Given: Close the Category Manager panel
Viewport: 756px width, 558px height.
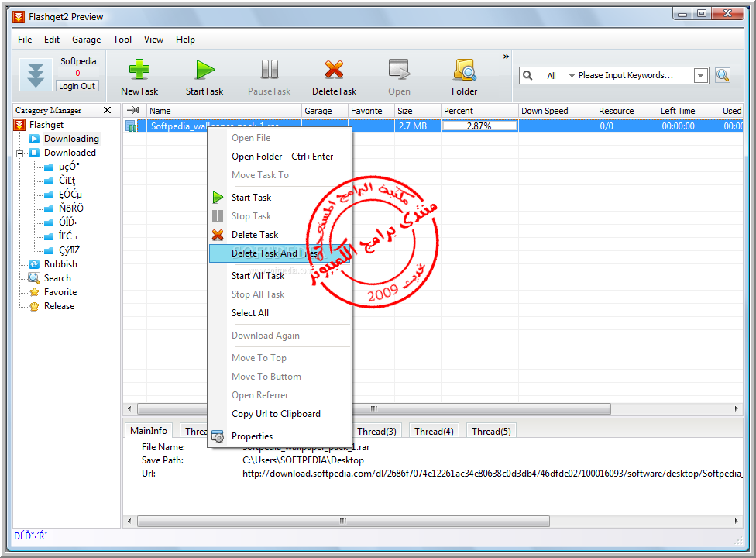Looking at the screenshot, I should point(108,111).
